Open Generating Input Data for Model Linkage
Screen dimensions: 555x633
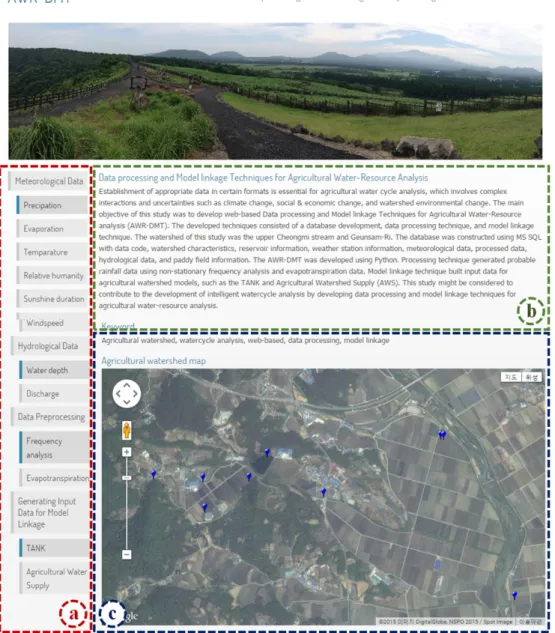pos(50,512)
